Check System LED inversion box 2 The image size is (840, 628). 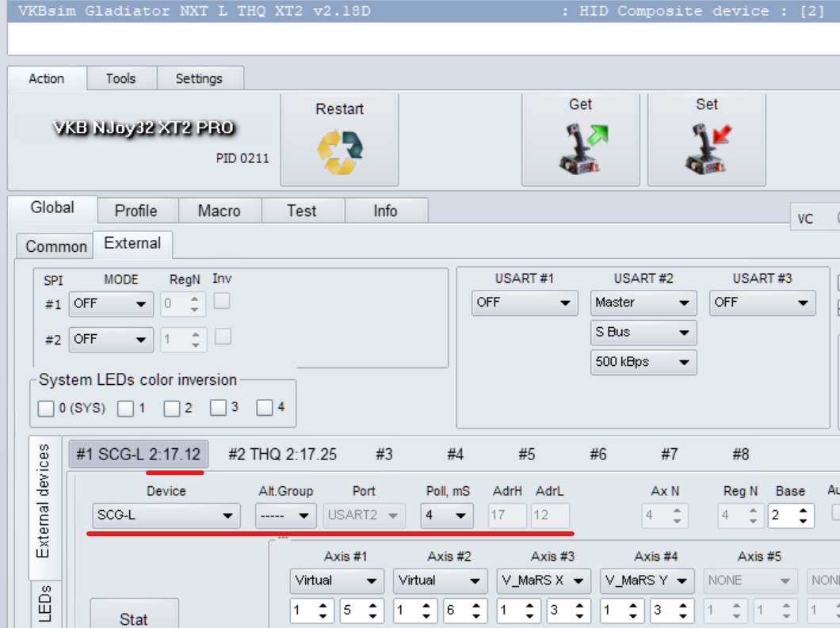[172, 409]
